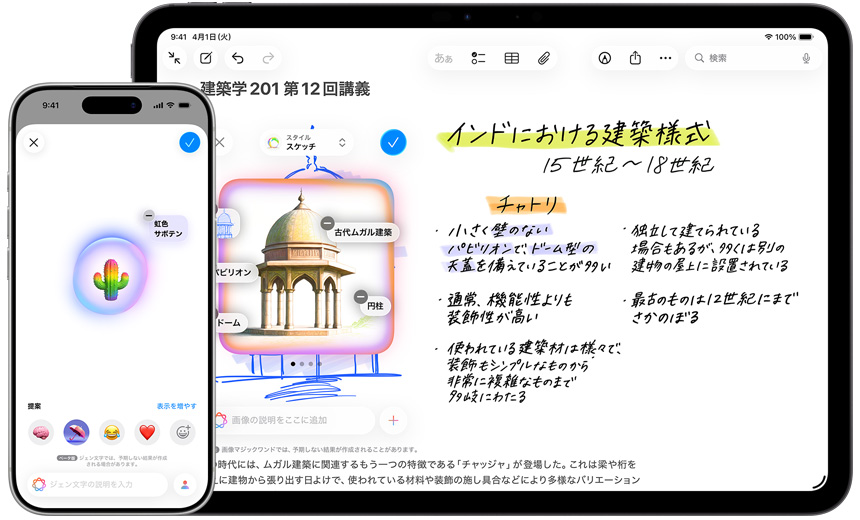Open the あぁ text format menu
This screenshot has width=860, height=520.
tap(443, 58)
